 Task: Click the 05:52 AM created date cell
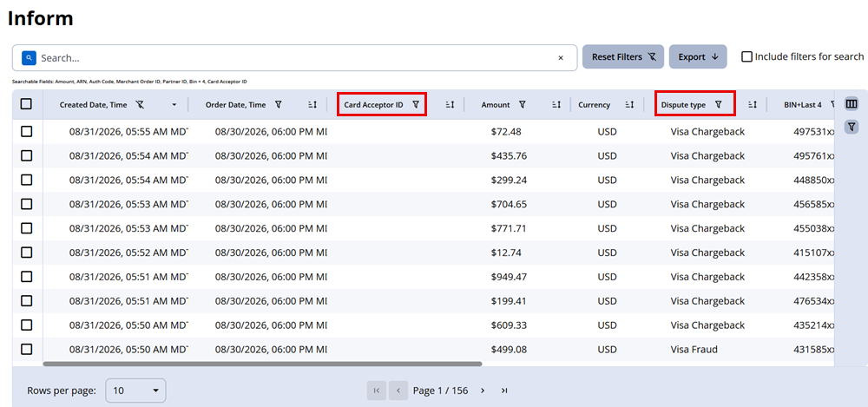click(128, 253)
